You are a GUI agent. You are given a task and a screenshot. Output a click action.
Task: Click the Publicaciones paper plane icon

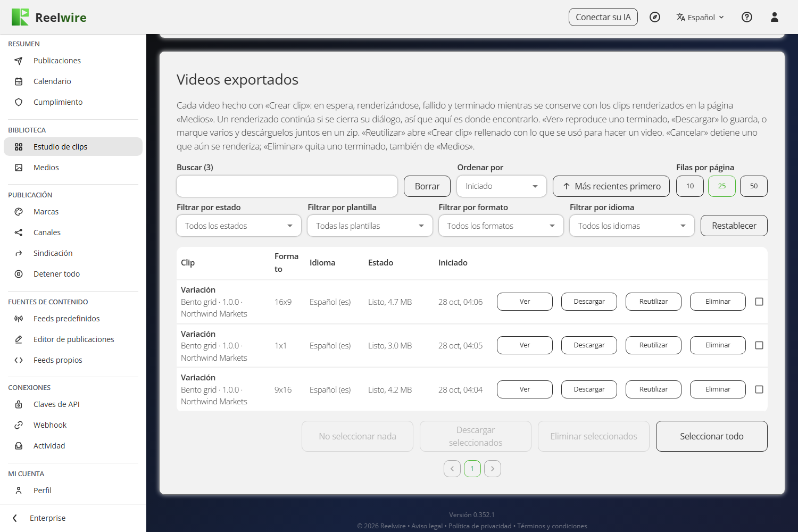[19, 61]
